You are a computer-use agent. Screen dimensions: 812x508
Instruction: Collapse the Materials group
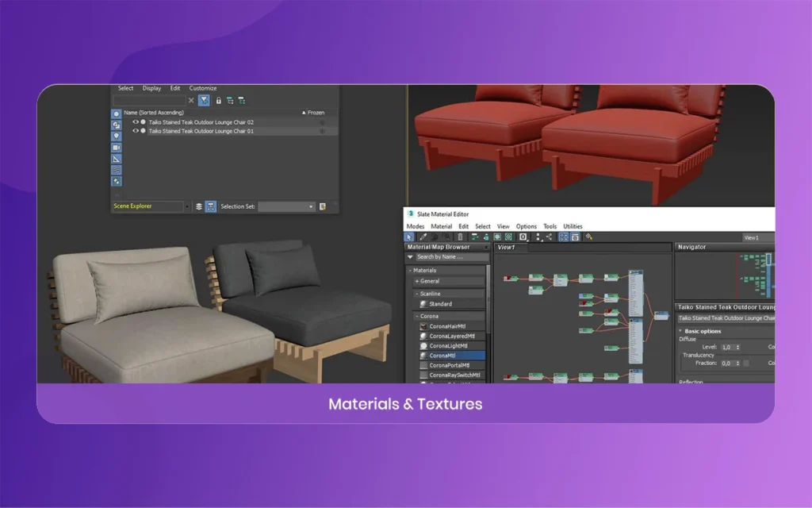click(410, 271)
